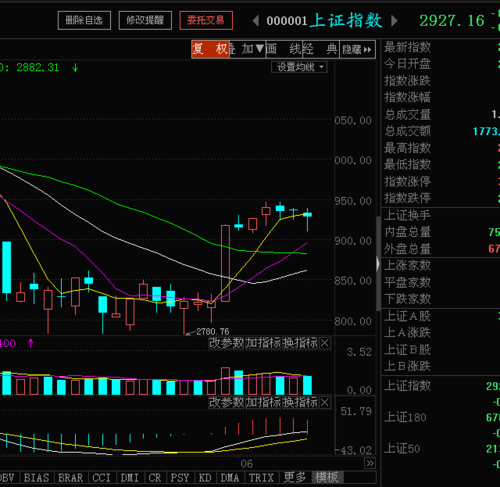Select the KD indicator tab
Screen dimensions: 500x487
click(205, 478)
